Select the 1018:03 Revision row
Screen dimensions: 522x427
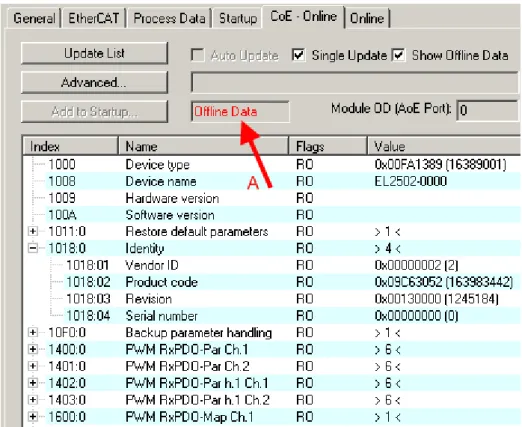coord(272,299)
